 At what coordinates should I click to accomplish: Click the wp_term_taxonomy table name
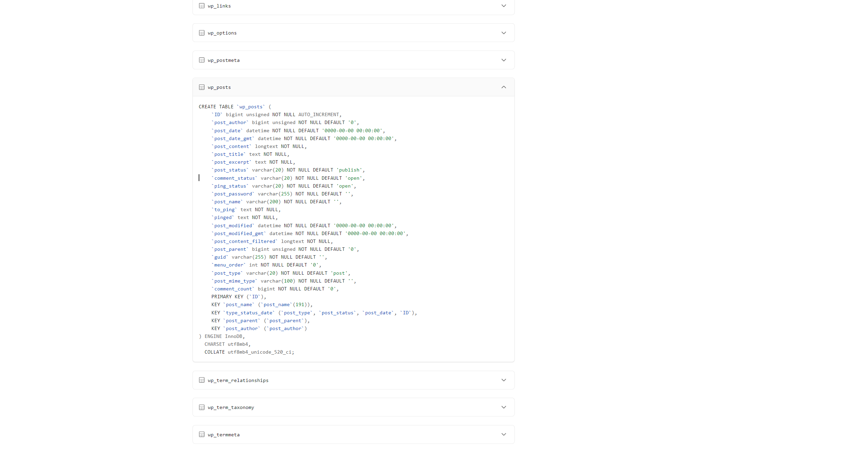231,408
